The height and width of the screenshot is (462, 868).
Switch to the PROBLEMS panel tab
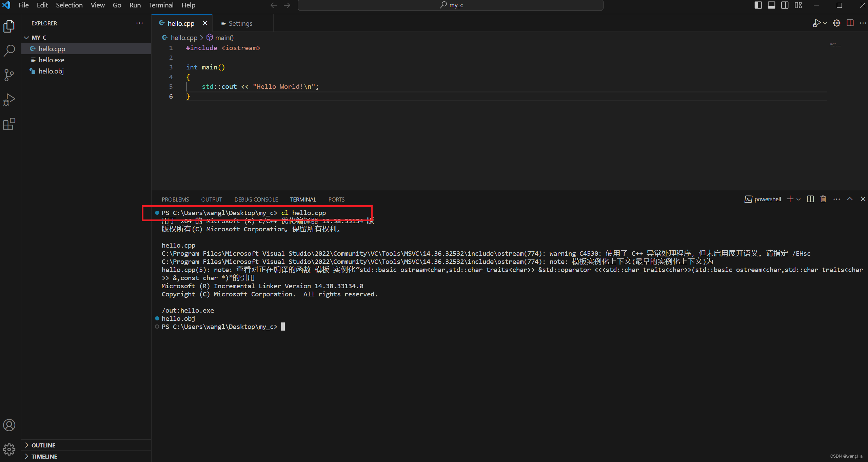pos(175,199)
